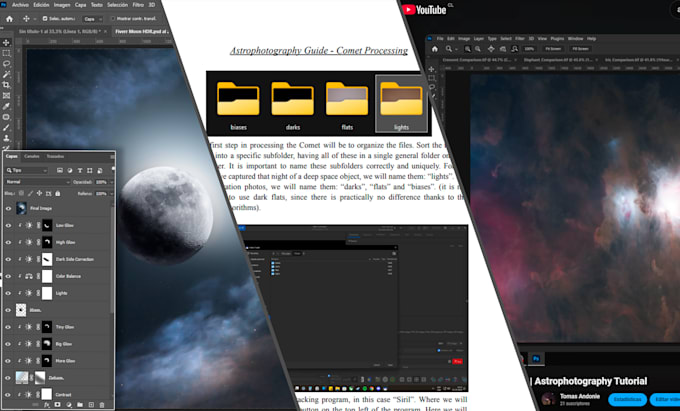The height and width of the screenshot is (411, 680).
Task: Open the Opacidad slider arrow
Action: tap(111, 182)
